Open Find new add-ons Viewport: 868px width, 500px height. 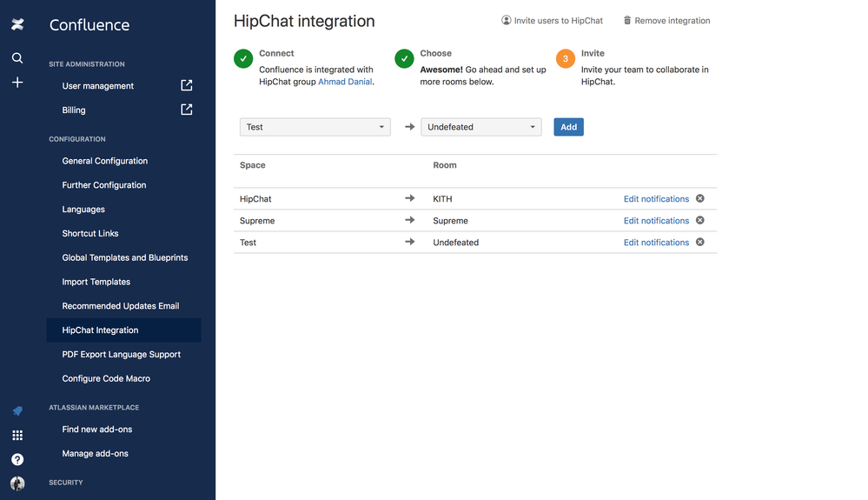coord(96,429)
